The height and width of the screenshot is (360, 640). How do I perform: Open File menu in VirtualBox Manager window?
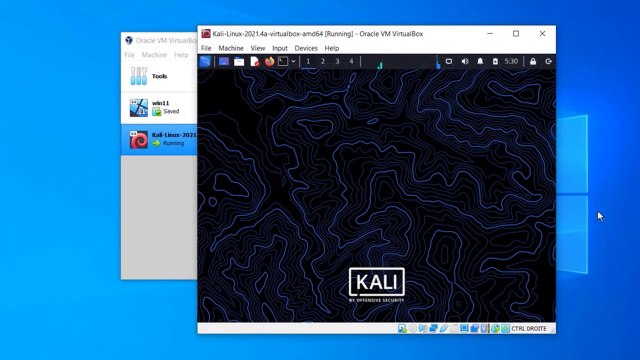tap(129, 55)
